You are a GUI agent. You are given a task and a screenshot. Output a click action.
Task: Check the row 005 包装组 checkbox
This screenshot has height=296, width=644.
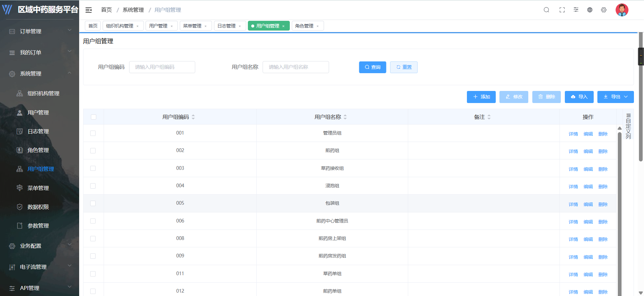[93, 203]
